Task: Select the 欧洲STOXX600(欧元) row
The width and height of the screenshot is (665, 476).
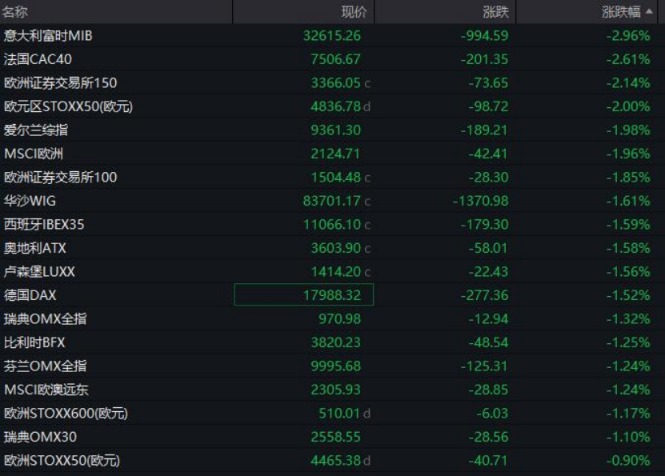Action: coord(66,413)
